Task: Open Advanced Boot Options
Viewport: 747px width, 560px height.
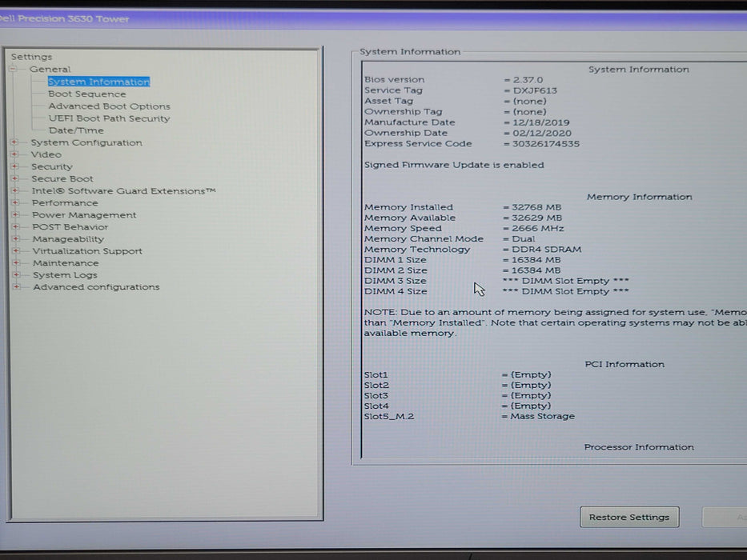Action: (x=109, y=106)
